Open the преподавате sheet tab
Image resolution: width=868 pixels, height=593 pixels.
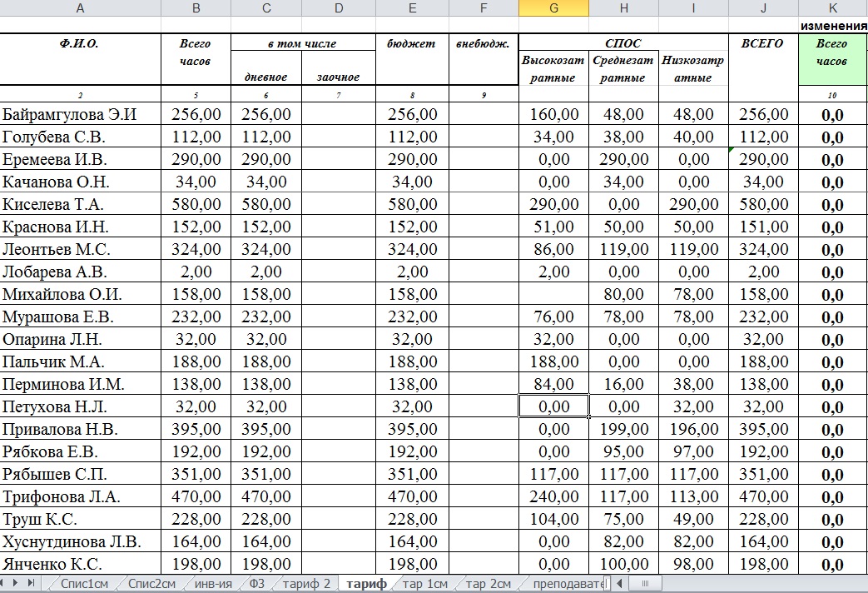[x=568, y=584]
